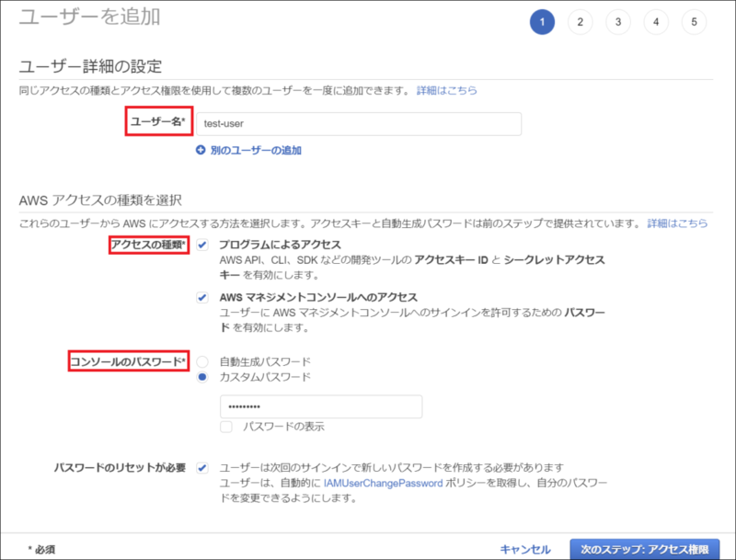This screenshot has height=560, width=736.
Task: Click the カスタムパスワード label text
Action: click(x=265, y=377)
